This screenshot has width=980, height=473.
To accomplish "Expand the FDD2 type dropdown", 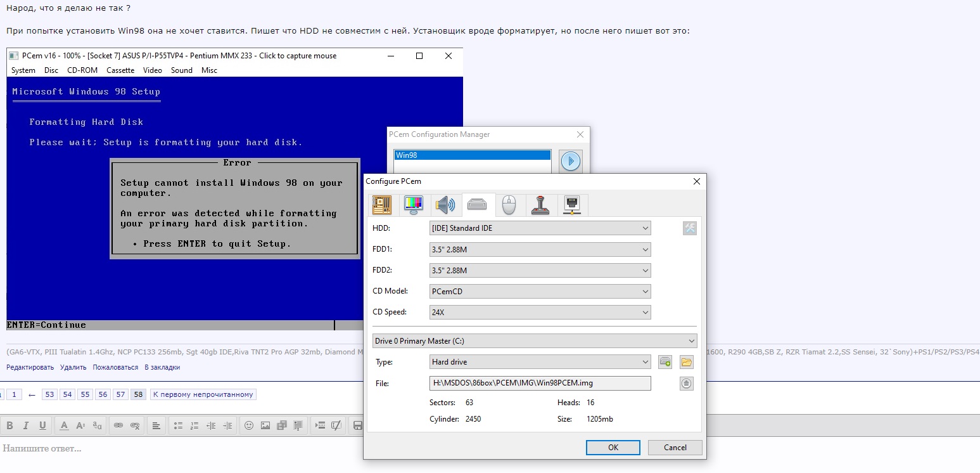I will [540, 271].
